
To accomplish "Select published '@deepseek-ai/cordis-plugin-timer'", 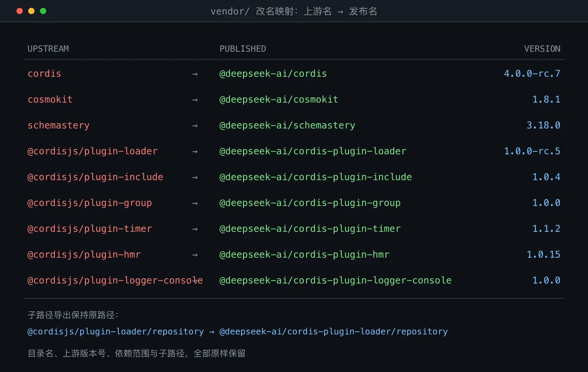I will 310,229.
